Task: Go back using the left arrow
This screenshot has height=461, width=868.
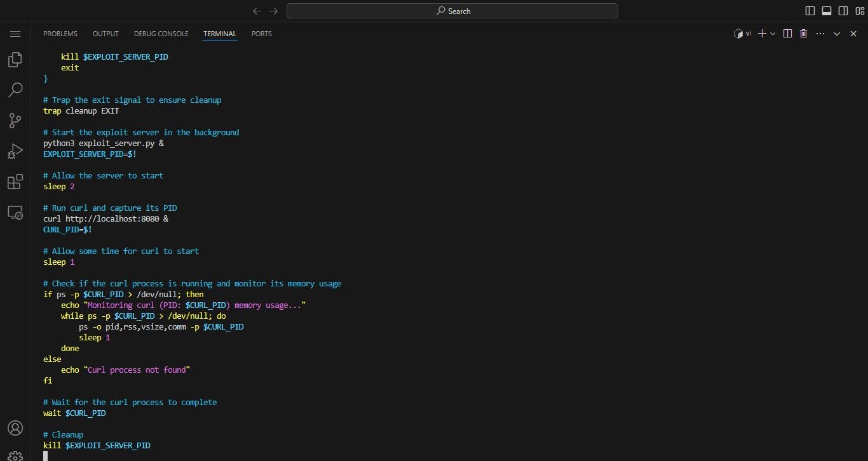Action: [x=257, y=11]
